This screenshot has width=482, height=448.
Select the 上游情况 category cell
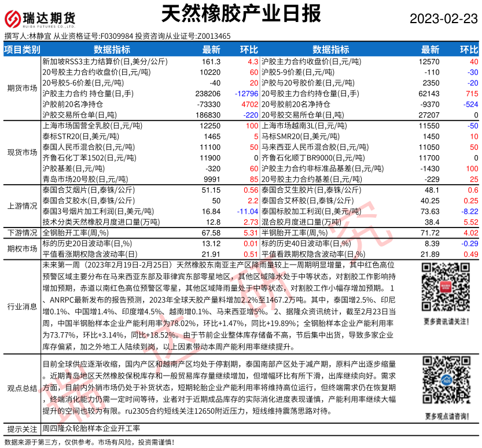(x=21, y=205)
